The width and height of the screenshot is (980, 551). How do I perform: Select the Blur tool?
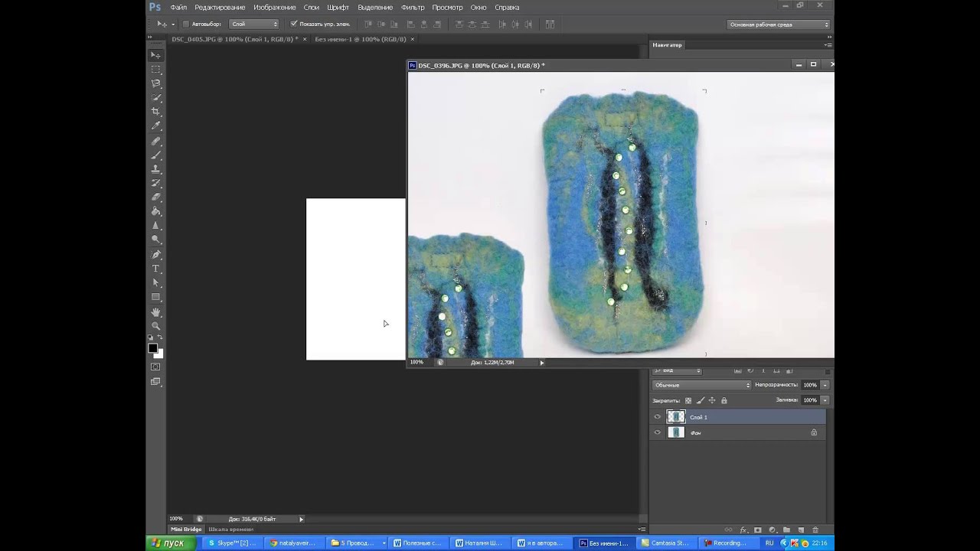[155, 226]
